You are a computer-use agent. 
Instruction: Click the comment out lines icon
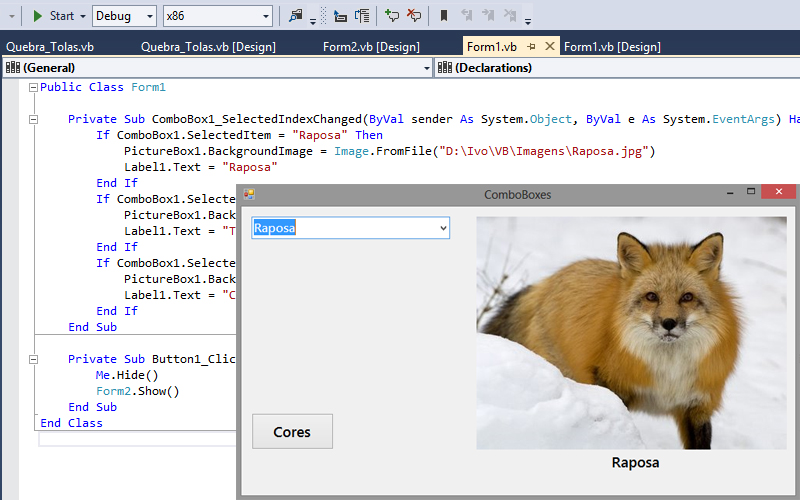pos(392,16)
